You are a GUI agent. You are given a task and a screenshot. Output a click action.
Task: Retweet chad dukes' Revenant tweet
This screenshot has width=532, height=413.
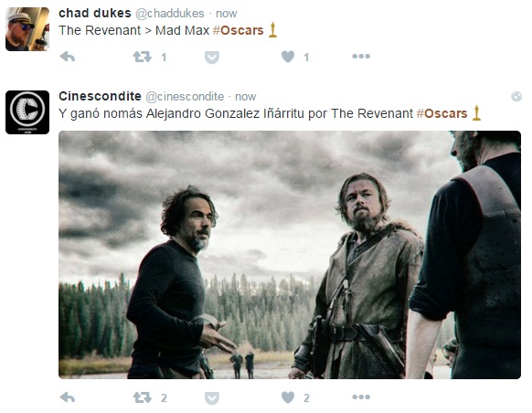pos(143,57)
